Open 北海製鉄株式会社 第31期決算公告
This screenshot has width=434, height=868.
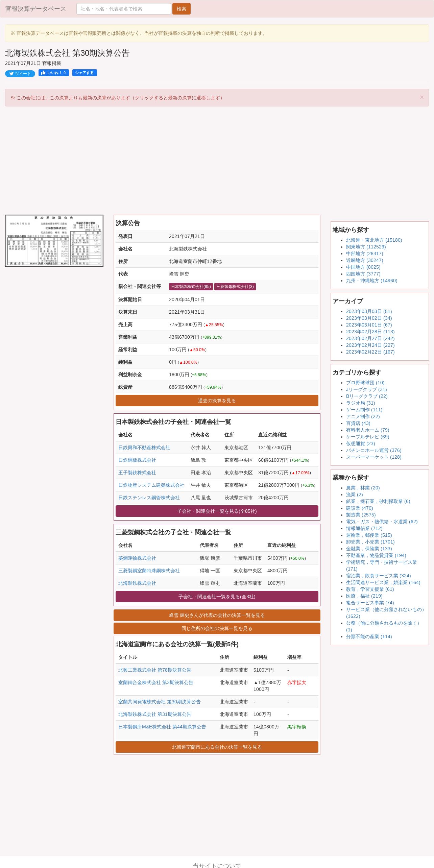pyautogui.click(x=155, y=714)
